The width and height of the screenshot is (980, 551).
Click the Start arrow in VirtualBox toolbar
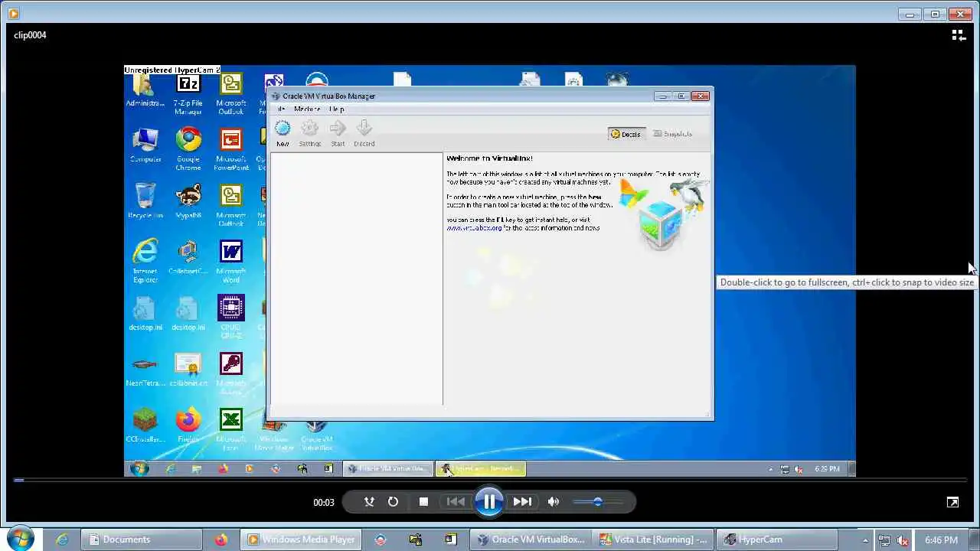pyautogui.click(x=338, y=133)
